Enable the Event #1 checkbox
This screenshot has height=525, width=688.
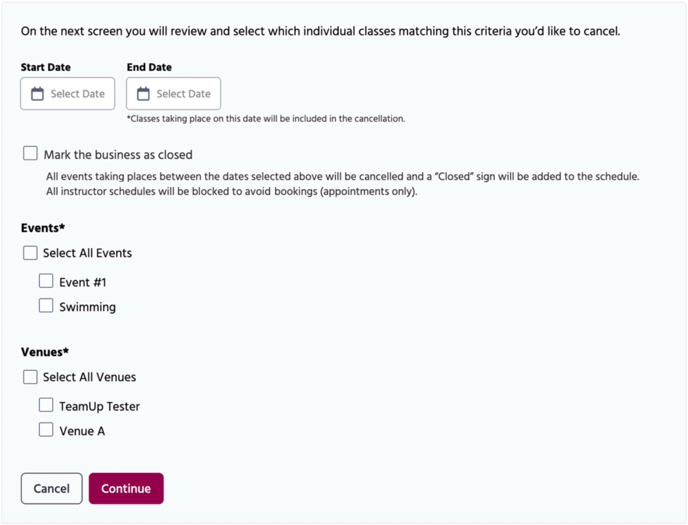point(46,282)
